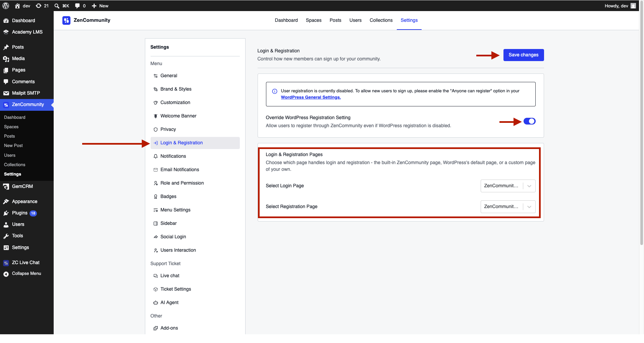
Task: Click the envelope icon for Email Notifications
Action: [x=156, y=170]
